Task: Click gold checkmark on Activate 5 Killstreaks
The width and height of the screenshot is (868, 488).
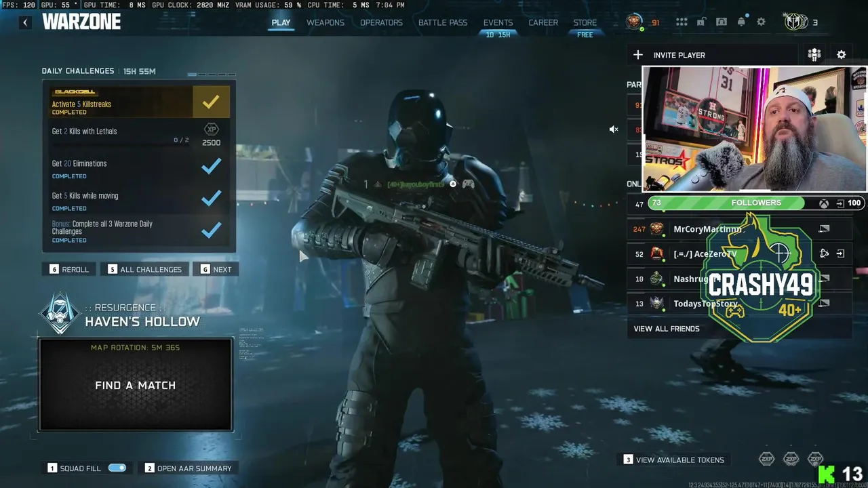Action: point(211,102)
